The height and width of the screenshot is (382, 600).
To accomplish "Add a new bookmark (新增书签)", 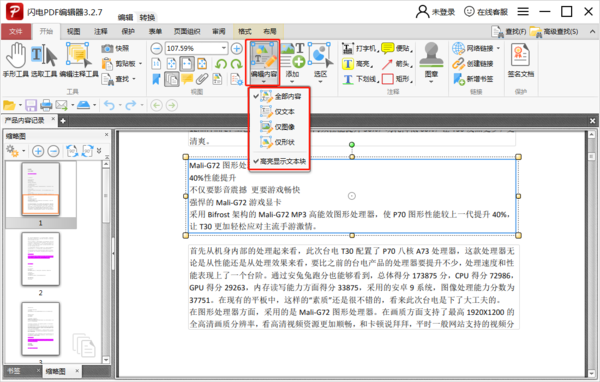I will click(473, 79).
